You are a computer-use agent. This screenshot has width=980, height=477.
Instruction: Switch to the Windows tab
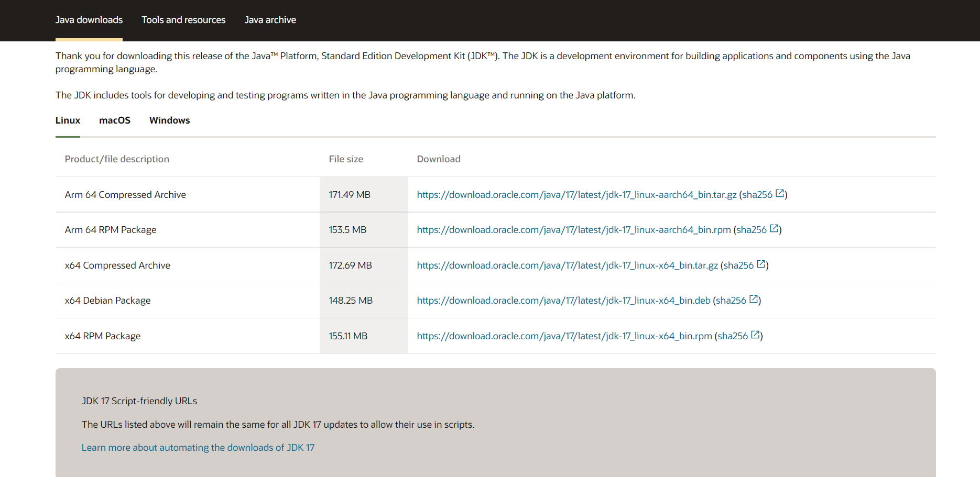tap(169, 120)
